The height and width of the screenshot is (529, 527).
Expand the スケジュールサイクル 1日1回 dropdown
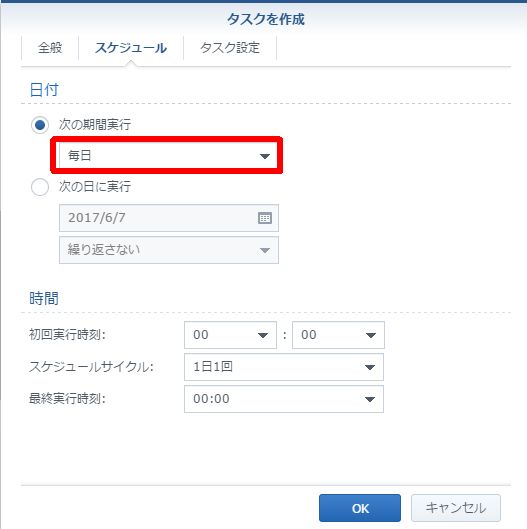tap(284, 367)
